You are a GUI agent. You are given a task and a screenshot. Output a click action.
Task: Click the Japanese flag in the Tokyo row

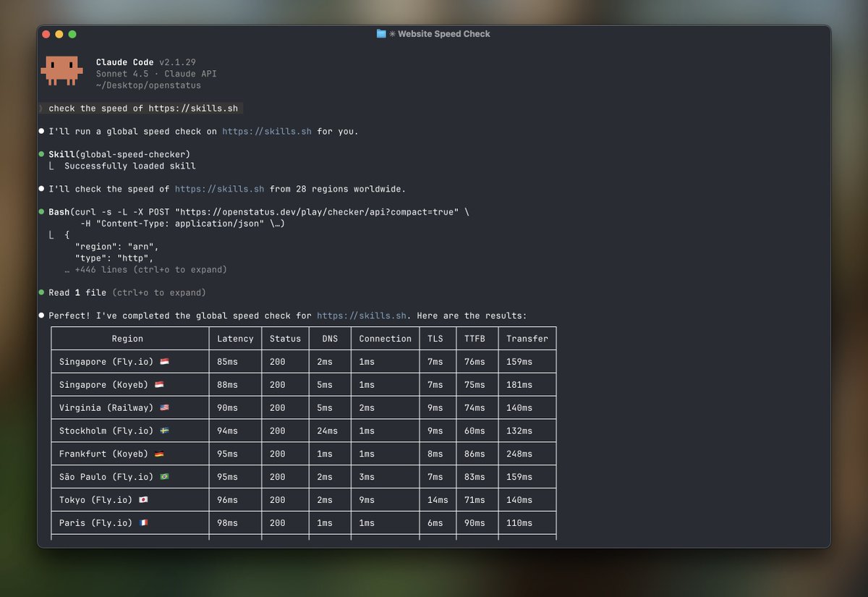point(143,500)
